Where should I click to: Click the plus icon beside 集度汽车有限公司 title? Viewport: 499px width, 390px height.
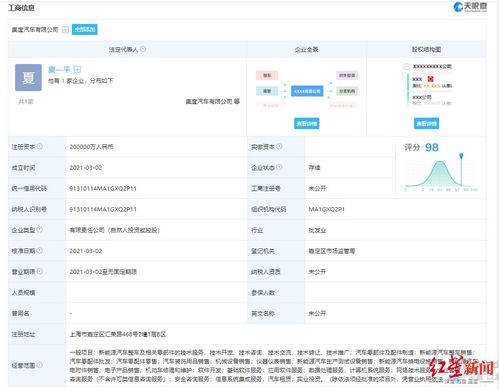tap(65, 30)
